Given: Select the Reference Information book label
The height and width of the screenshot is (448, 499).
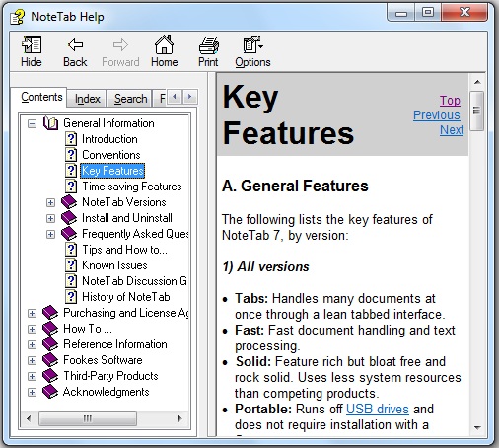Looking at the screenshot, I should [x=115, y=344].
